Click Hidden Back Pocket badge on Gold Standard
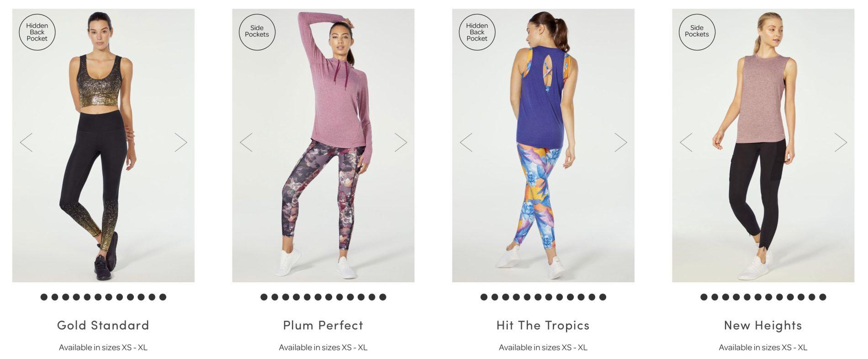The height and width of the screenshot is (359, 868). tap(37, 32)
